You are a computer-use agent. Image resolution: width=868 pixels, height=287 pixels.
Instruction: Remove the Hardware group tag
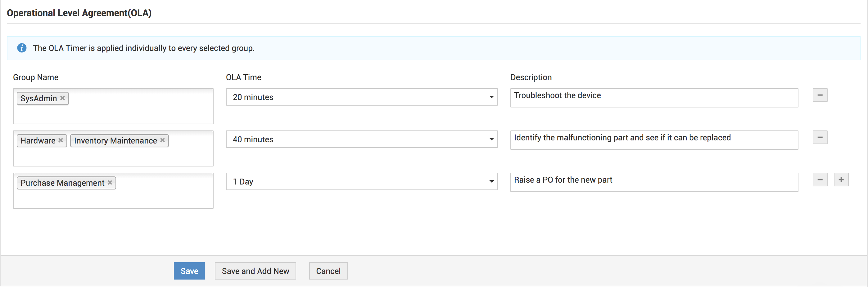click(61, 140)
